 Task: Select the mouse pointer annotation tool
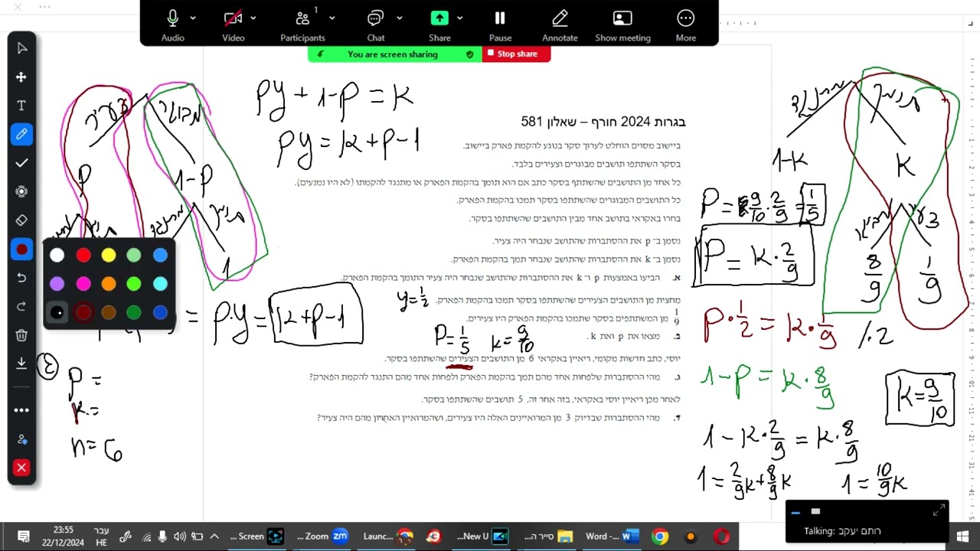pyautogui.click(x=21, y=48)
